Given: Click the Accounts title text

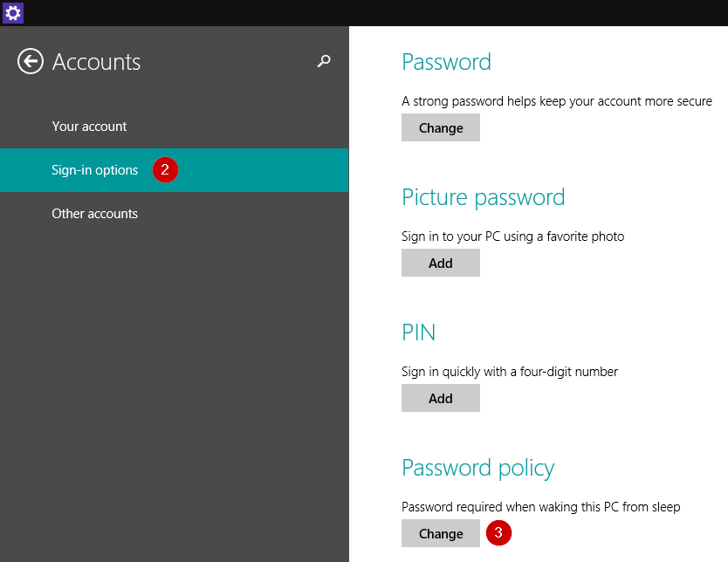Looking at the screenshot, I should 96,62.
